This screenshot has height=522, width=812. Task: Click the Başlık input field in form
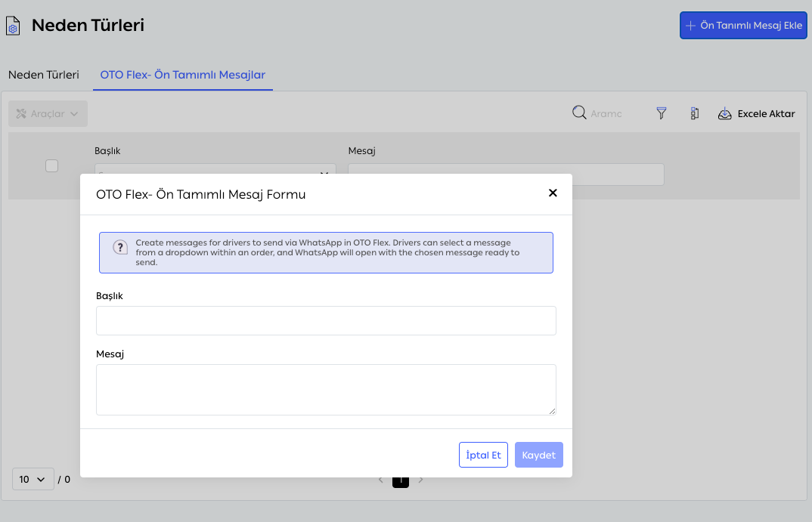[x=326, y=320]
